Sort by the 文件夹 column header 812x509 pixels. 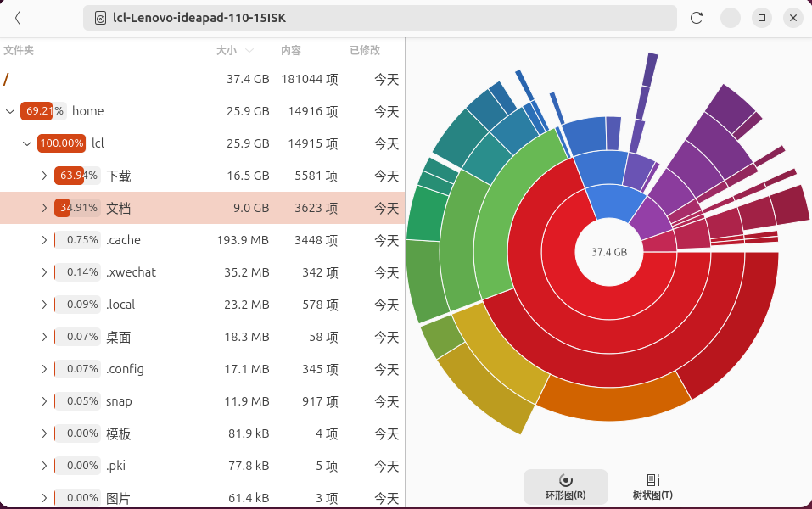tap(19, 51)
